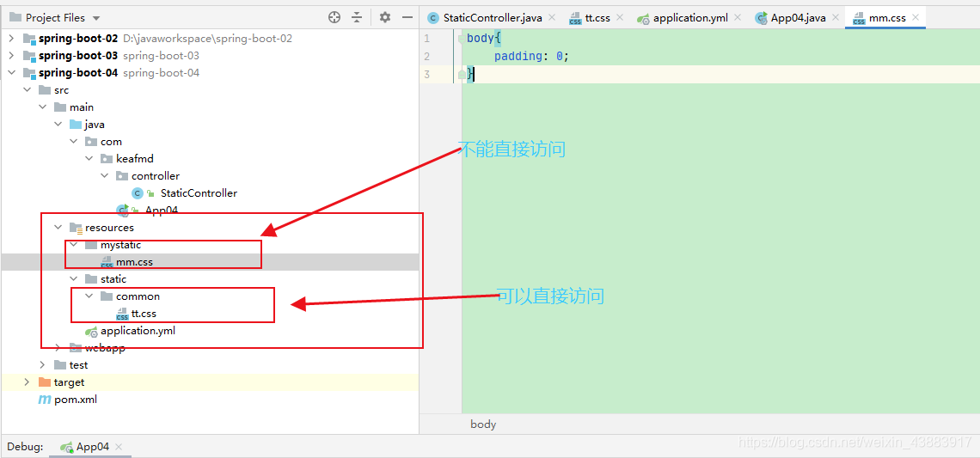Switch to the application.yml editor tab
The image size is (980, 458).
coord(690,17)
